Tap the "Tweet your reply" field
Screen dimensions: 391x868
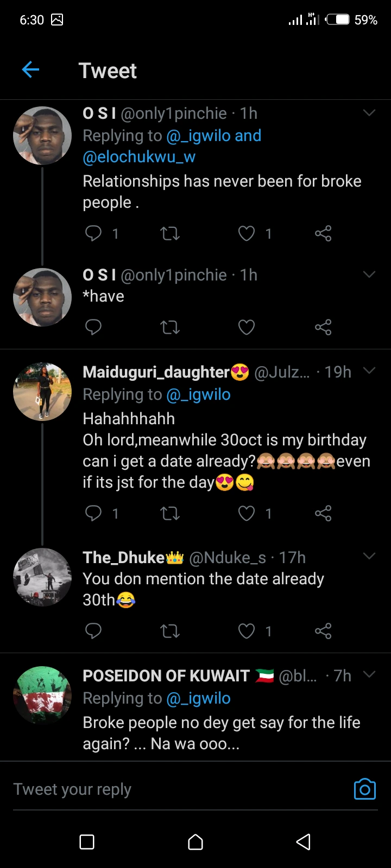click(x=163, y=789)
